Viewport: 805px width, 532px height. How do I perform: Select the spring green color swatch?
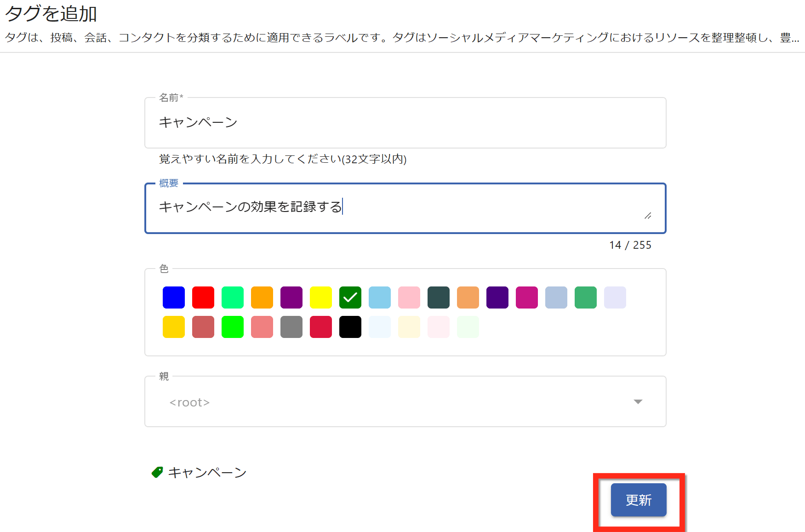(x=233, y=297)
